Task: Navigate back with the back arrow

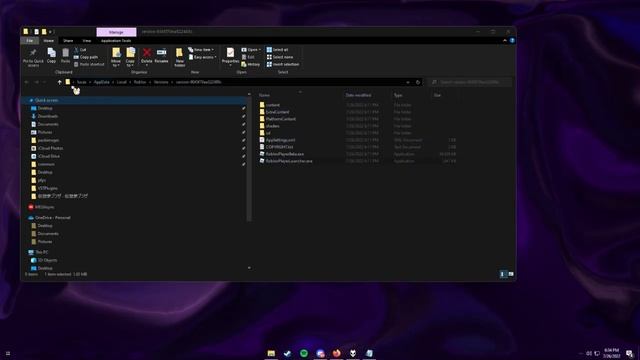Action: point(27,82)
